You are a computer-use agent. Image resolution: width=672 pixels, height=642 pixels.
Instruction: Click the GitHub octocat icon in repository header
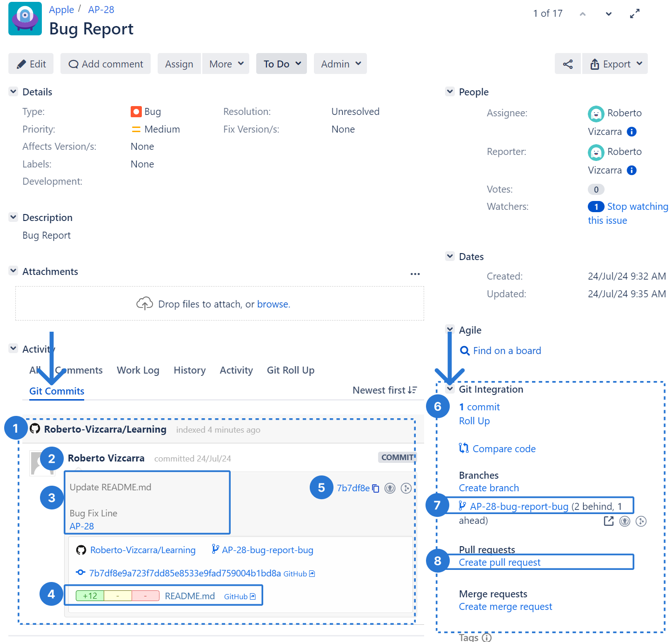pyautogui.click(x=35, y=428)
